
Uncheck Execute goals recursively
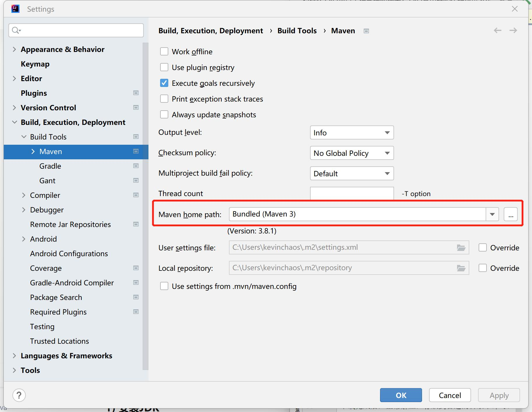(x=164, y=83)
